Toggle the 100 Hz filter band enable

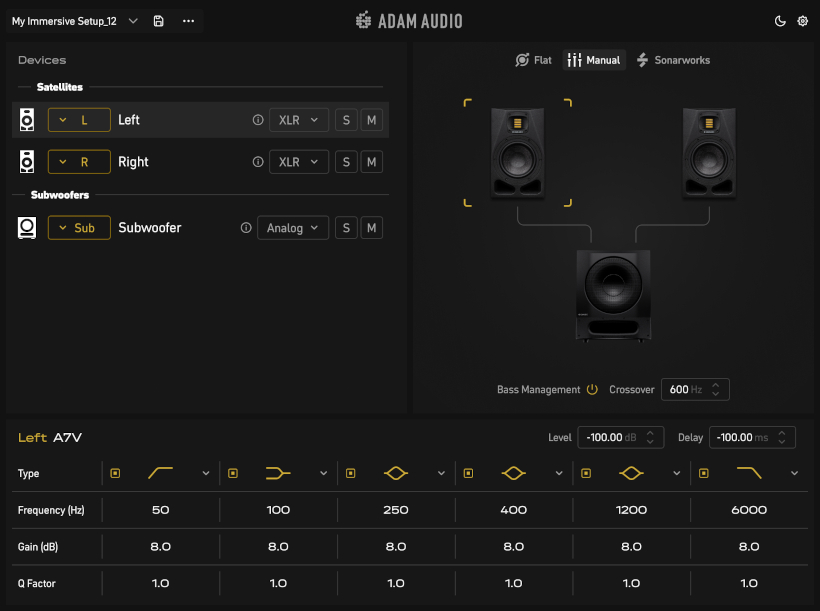[233, 473]
